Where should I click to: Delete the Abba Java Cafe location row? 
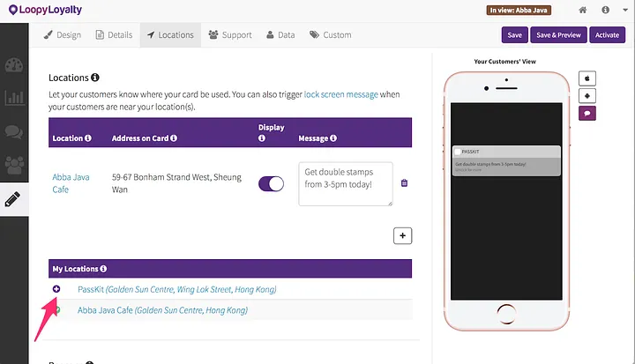404,183
